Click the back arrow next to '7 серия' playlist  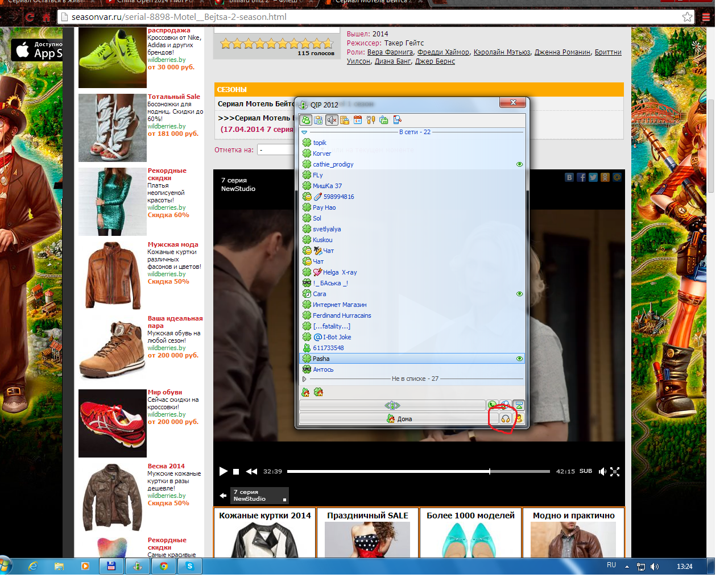coord(223,496)
